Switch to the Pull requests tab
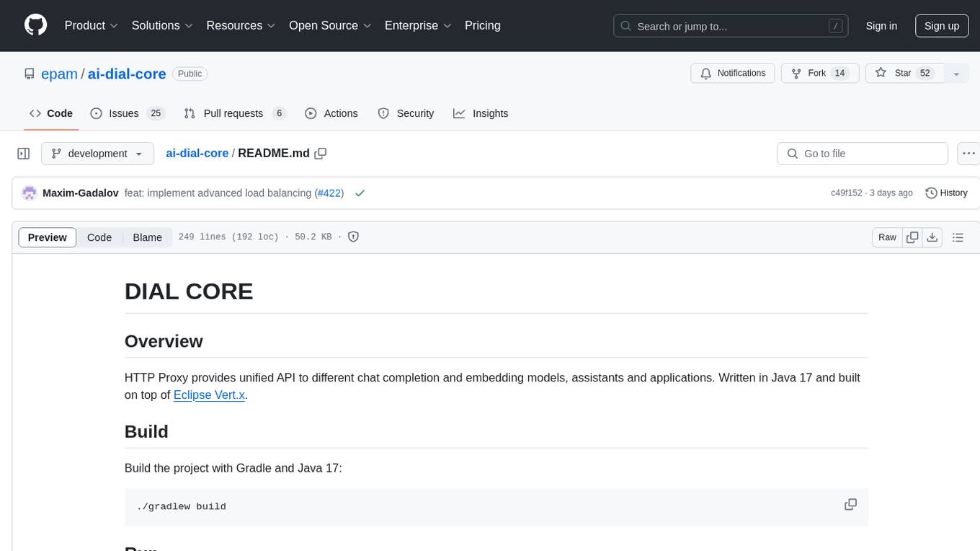The image size is (980, 551). coord(235,113)
